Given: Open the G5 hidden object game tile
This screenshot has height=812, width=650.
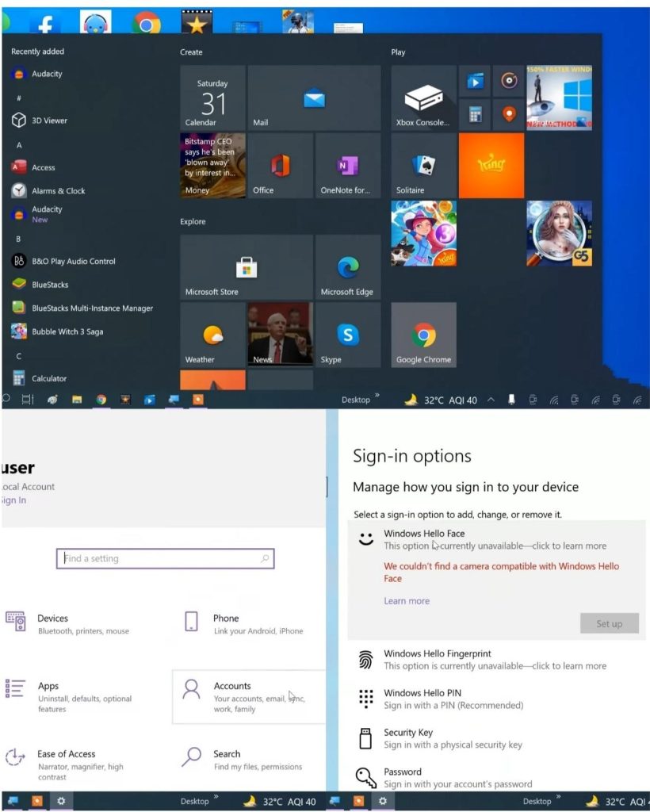Looking at the screenshot, I should (560, 234).
